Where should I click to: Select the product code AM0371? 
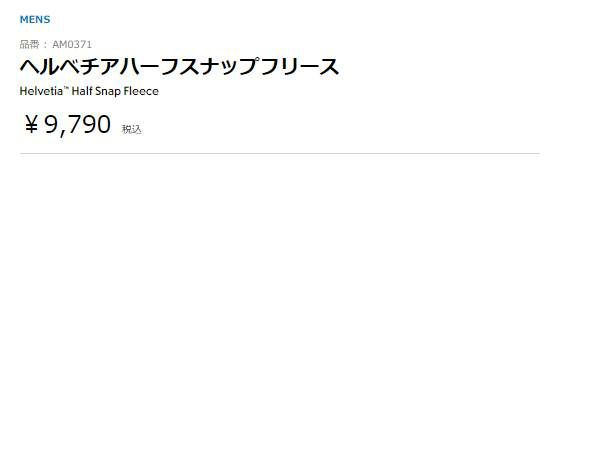click(x=72, y=44)
